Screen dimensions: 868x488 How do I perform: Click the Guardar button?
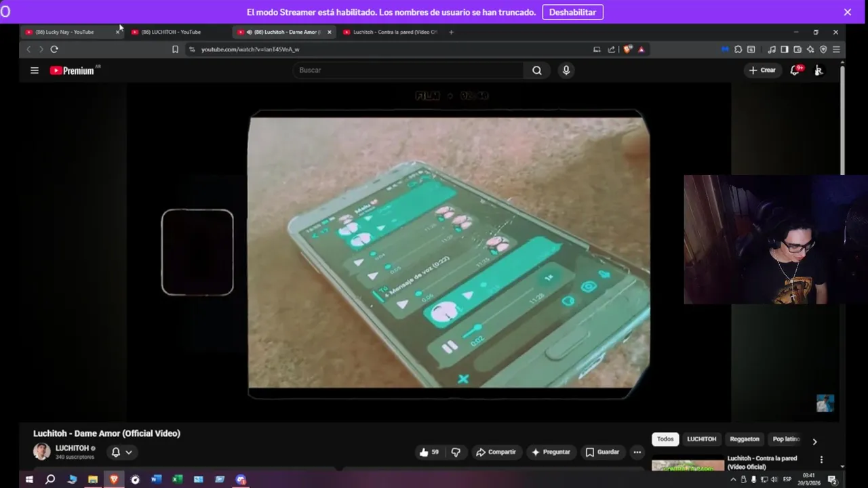602,452
